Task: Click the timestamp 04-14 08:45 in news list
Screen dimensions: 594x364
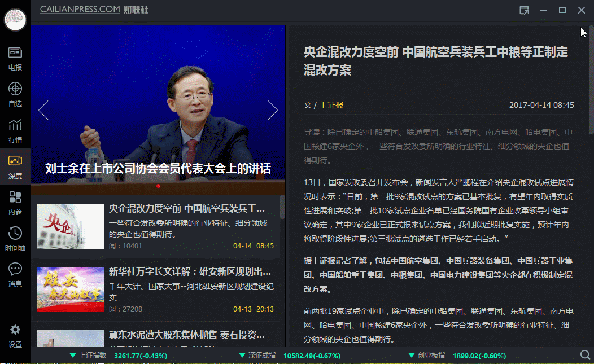Action: pyautogui.click(x=254, y=246)
